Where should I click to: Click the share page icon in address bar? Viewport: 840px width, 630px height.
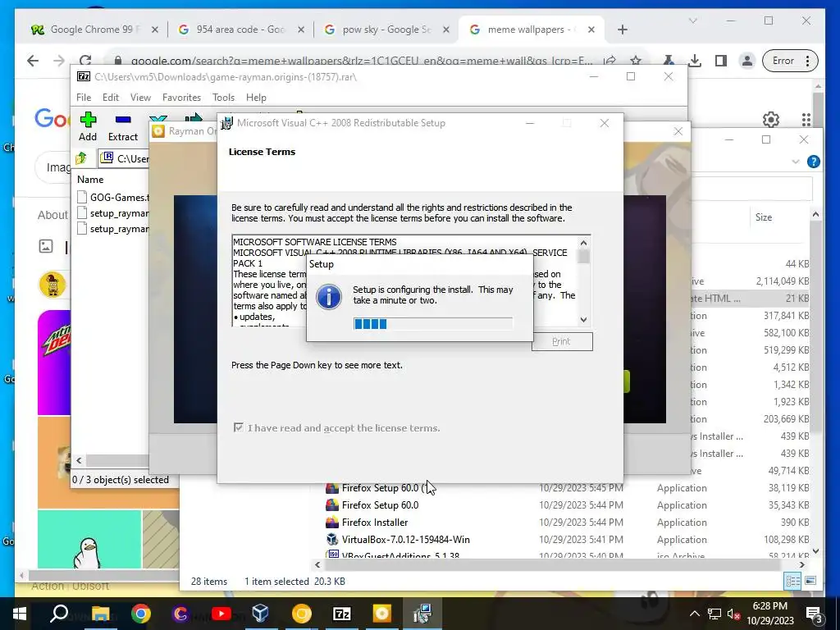pyautogui.click(x=609, y=61)
